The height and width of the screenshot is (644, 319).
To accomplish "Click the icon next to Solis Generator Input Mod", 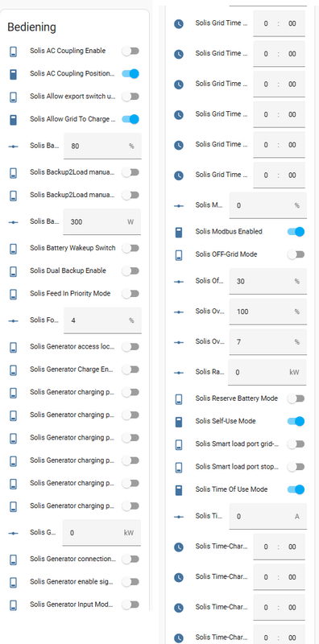I will pos(14,605).
